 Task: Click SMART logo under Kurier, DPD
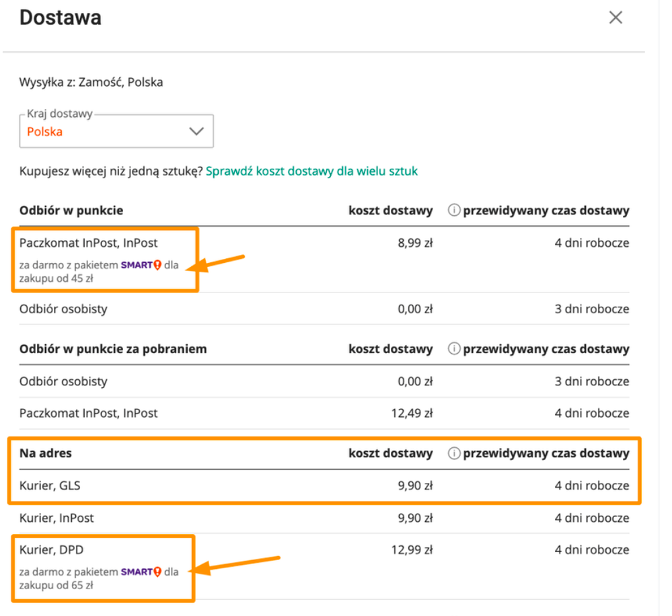(x=141, y=572)
